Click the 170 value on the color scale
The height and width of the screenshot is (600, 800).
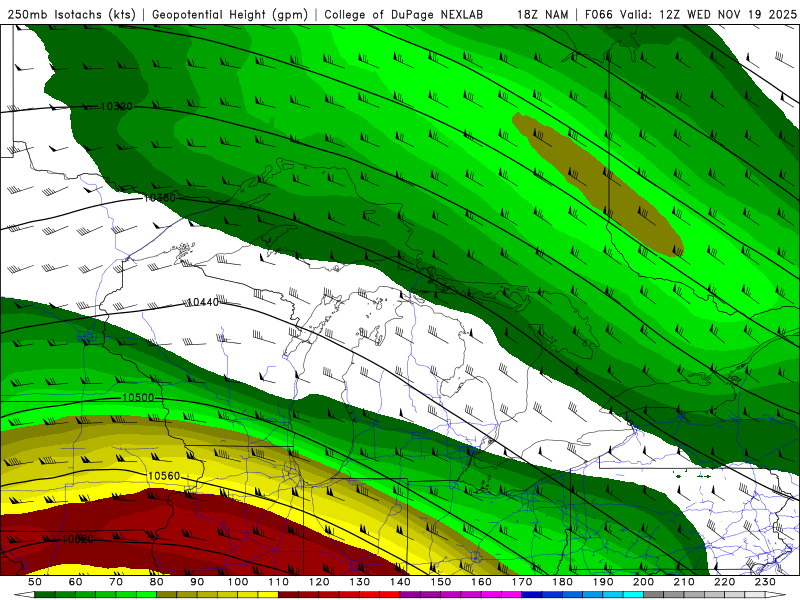(521, 582)
